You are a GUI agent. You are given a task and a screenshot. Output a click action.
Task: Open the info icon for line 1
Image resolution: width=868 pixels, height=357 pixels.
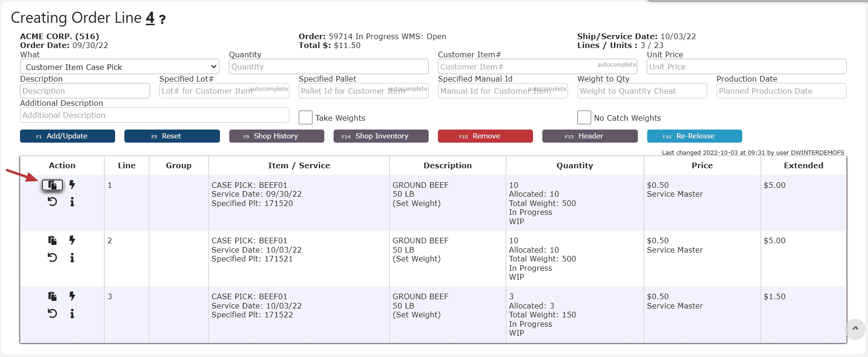coord(72,202)
